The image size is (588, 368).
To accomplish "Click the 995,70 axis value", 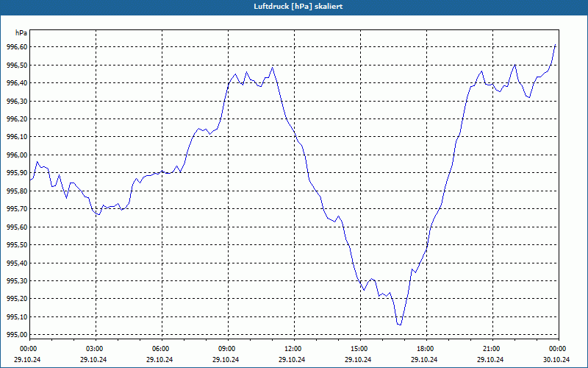I will point(17,209).
